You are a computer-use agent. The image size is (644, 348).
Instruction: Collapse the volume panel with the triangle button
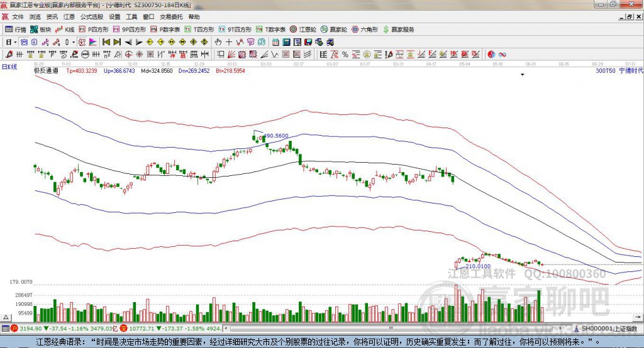(x=6, y=317)
